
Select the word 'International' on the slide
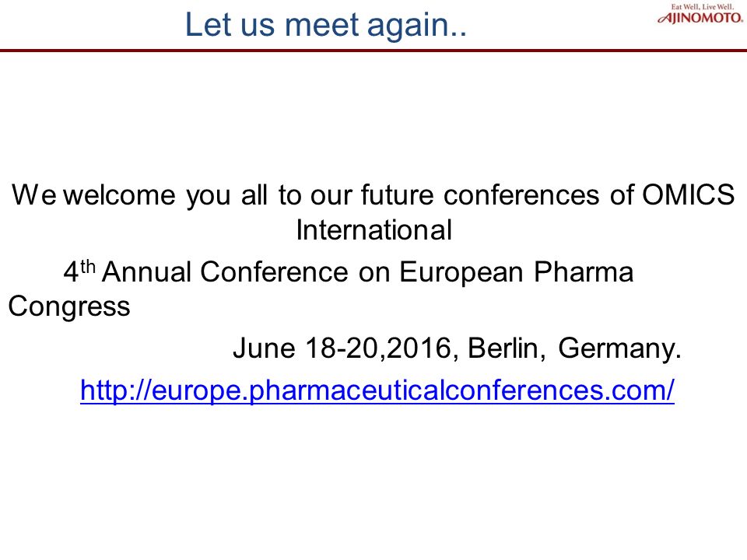374,230
